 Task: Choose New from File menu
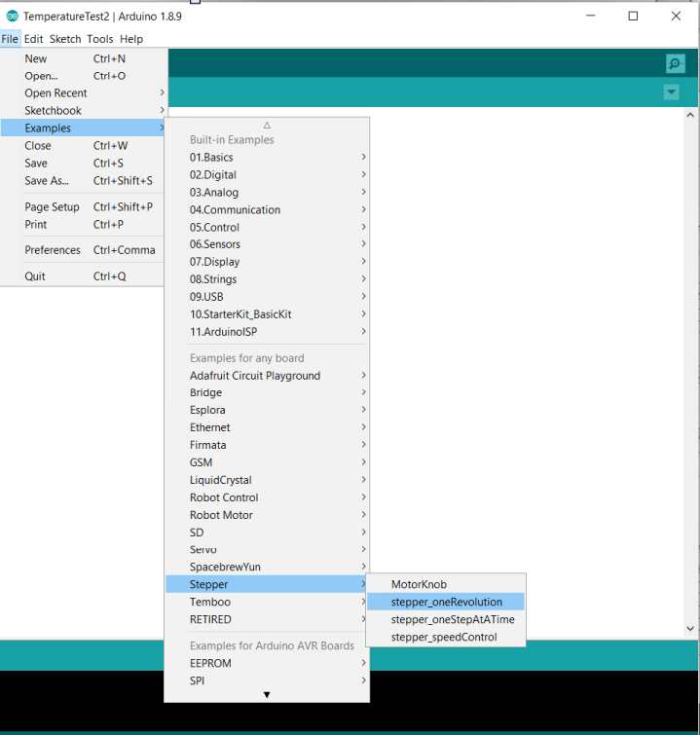coord(83,58)
